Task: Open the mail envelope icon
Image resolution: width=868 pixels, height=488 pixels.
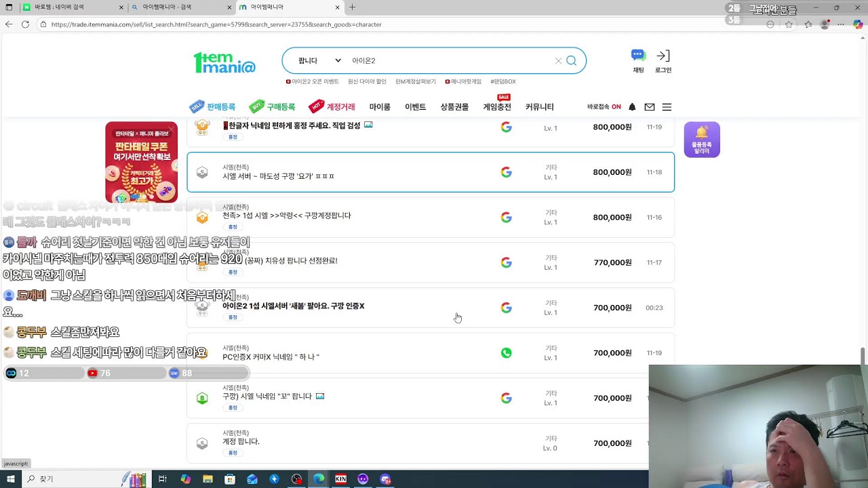Action: (649, 107)
